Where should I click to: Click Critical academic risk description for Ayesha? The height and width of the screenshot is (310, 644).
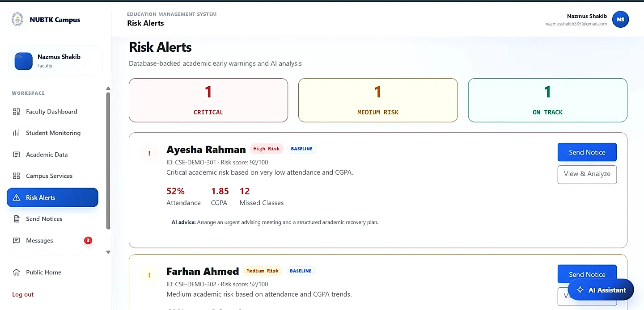pyautogui.click(x=260, y=172)
